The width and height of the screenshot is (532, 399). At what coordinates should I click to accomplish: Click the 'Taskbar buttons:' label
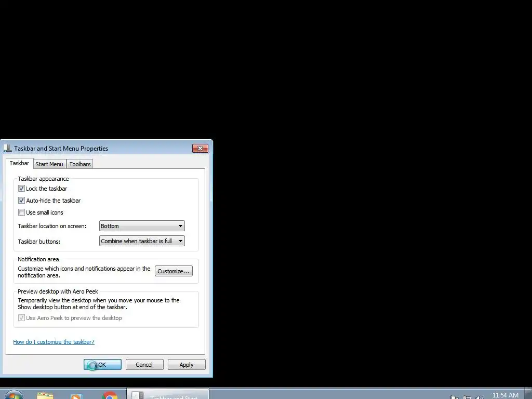point(39,242)
